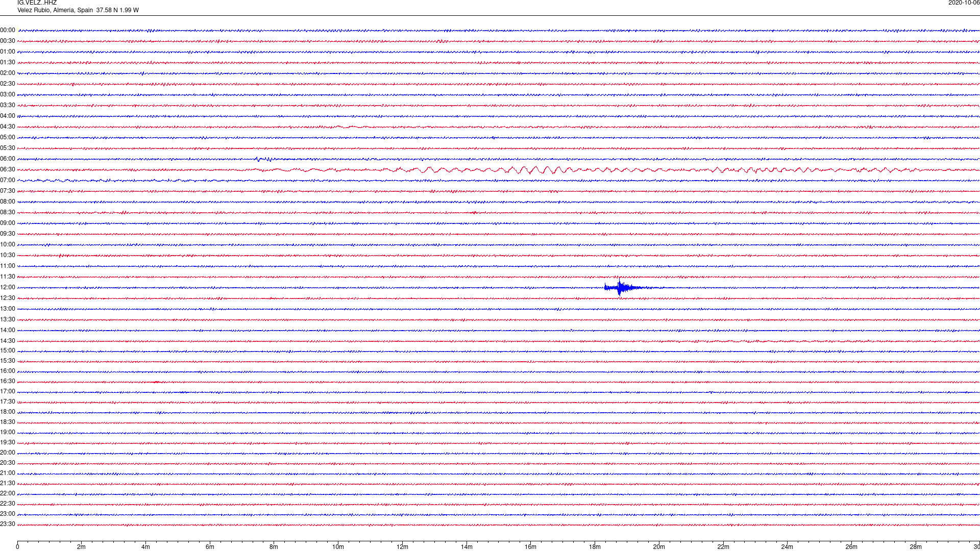The height and width of the screenshot is (551, 980).
Task: Select the 16:00 trace row label
Action: point(8,371)
